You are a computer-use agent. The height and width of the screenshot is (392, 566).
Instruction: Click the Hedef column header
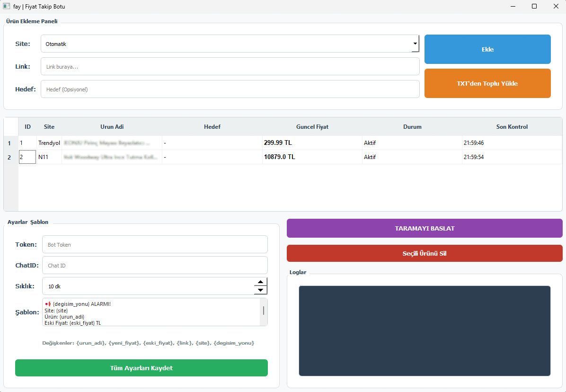click(212, 127)
